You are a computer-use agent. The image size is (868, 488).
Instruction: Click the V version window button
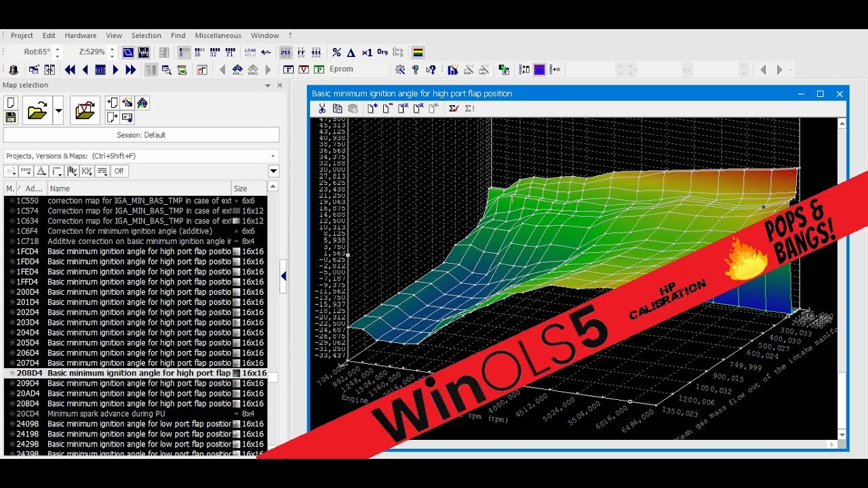[x=303, y=69]
